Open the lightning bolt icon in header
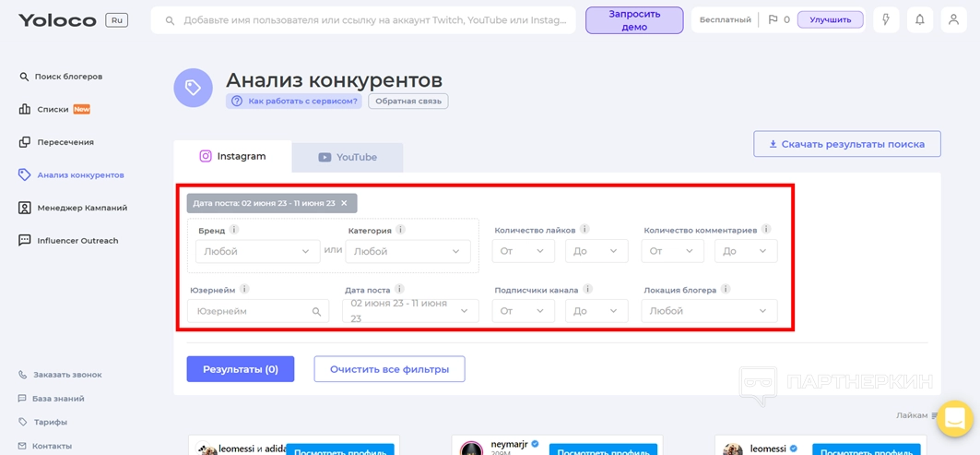The image size is (980, 455). [x=886, y=20]
